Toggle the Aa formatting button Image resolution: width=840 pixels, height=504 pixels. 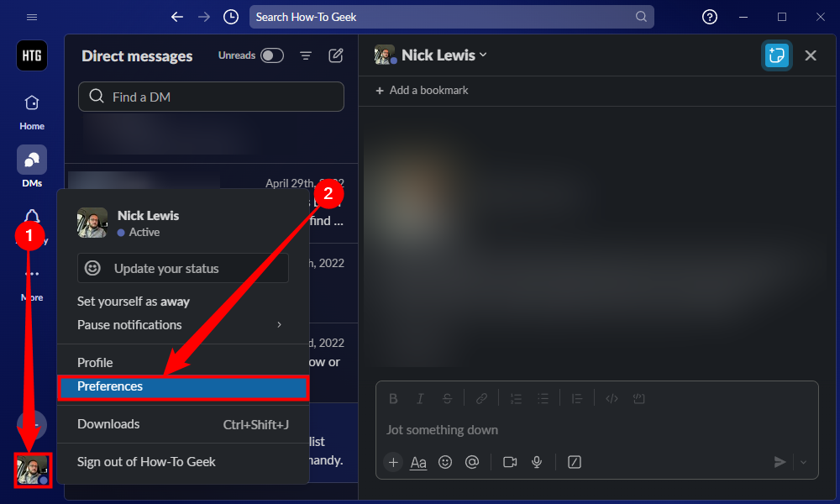(418, 462)
